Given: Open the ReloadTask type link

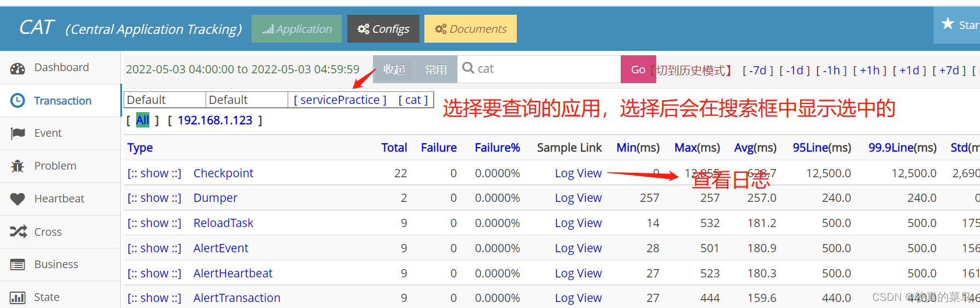Looking at the screenshot, I should click(223, 223).
